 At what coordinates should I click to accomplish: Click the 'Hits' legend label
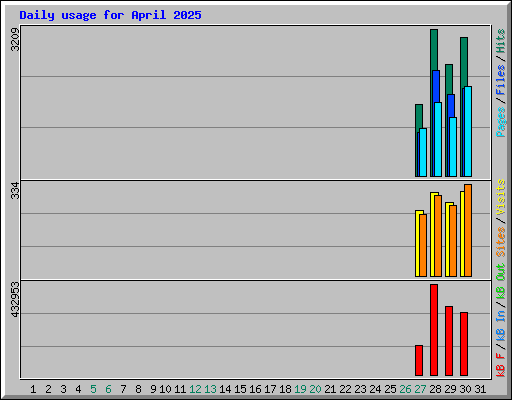click(501, 41)
